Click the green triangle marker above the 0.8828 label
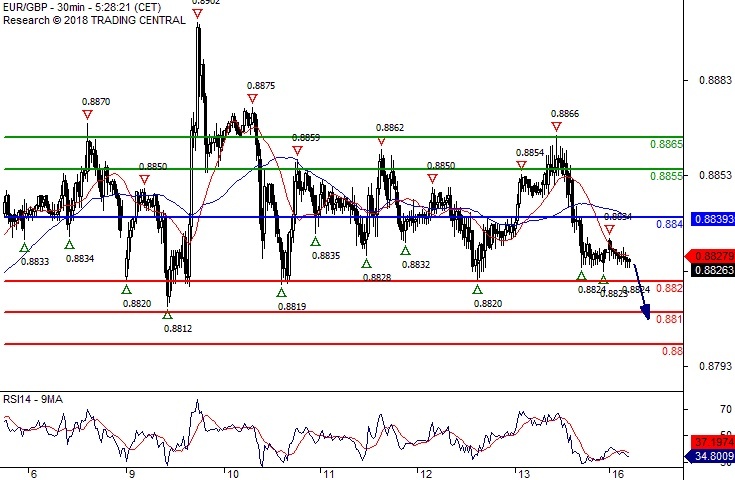Viewport: 735px width, 480px height. [x=366, y=263]
